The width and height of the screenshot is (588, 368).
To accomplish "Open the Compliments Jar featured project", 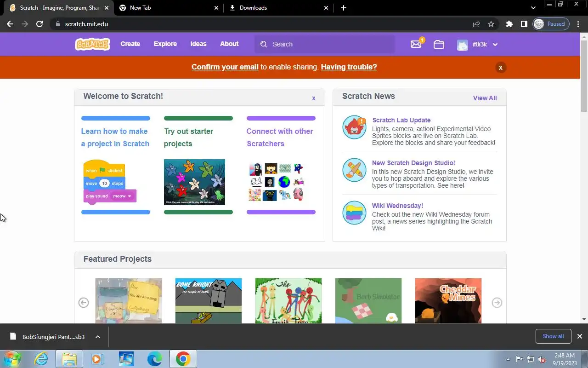I will [x=129, y=301].
